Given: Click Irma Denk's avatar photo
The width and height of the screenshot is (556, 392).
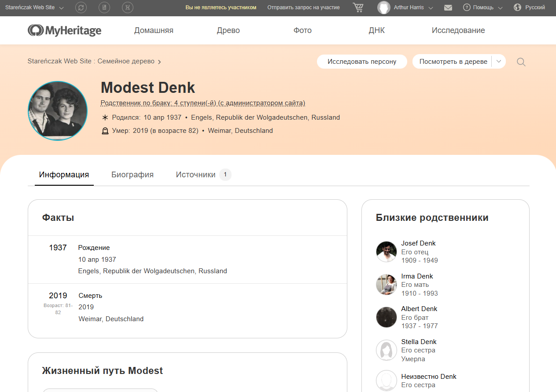Looking at the screenshot, I should [387, 284].
